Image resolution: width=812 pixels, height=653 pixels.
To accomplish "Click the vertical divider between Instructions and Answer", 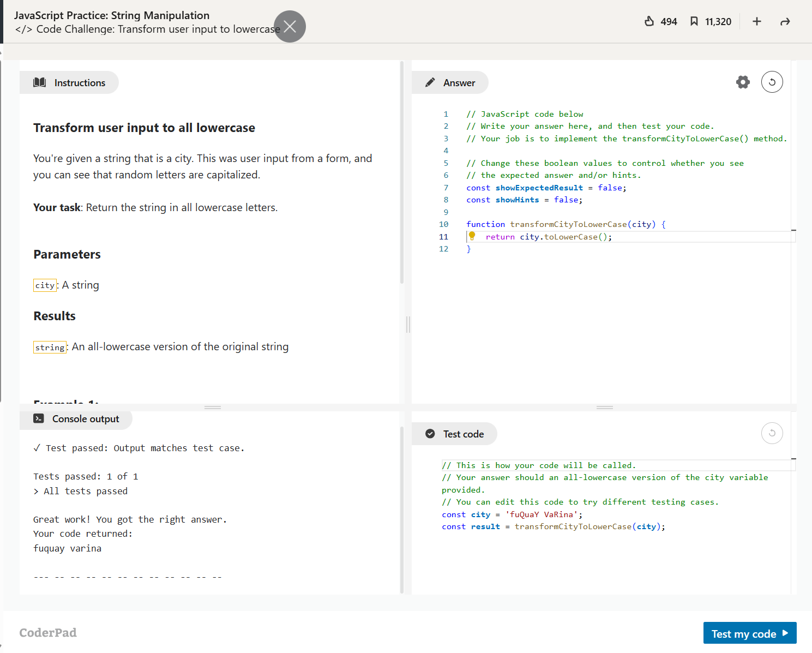I will click(408, 325).
